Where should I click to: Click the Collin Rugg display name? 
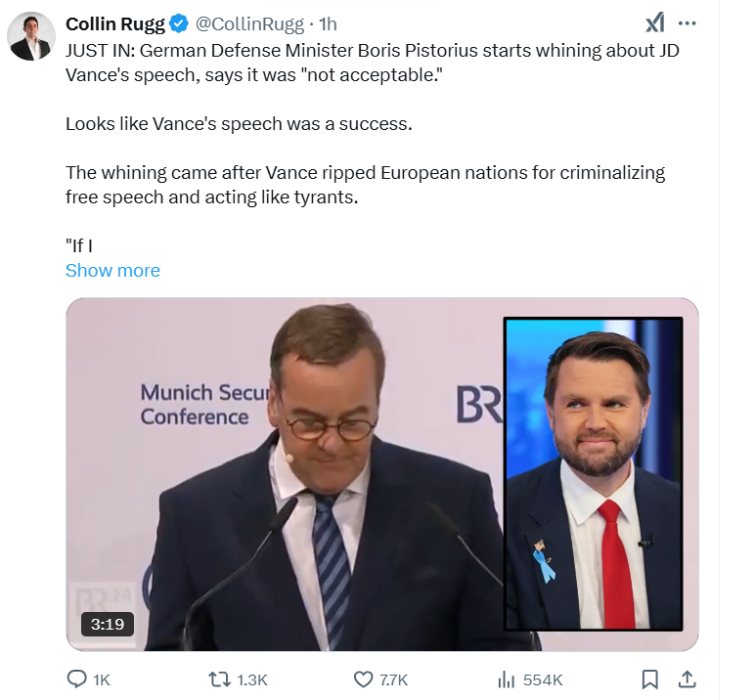(114, 23)
